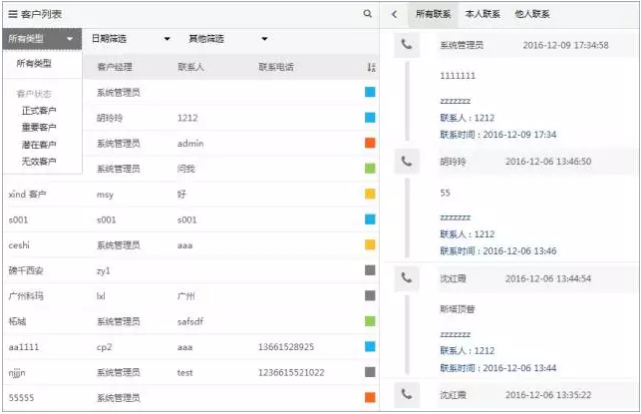Click gray swatch in 广州科玛 row
The width and height of the screenshot is (641, 414).
(x=370, y=295)
